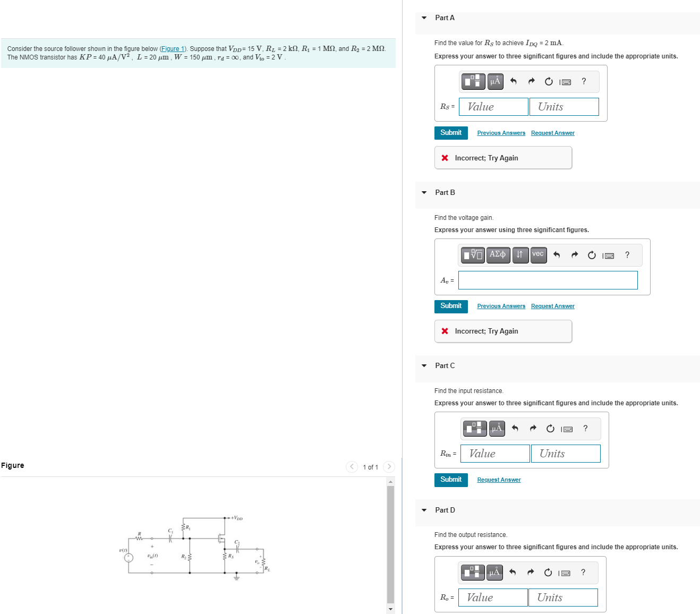
Task: Select the units template icon in Part C toolbar
Action: (x=474, y=429)
